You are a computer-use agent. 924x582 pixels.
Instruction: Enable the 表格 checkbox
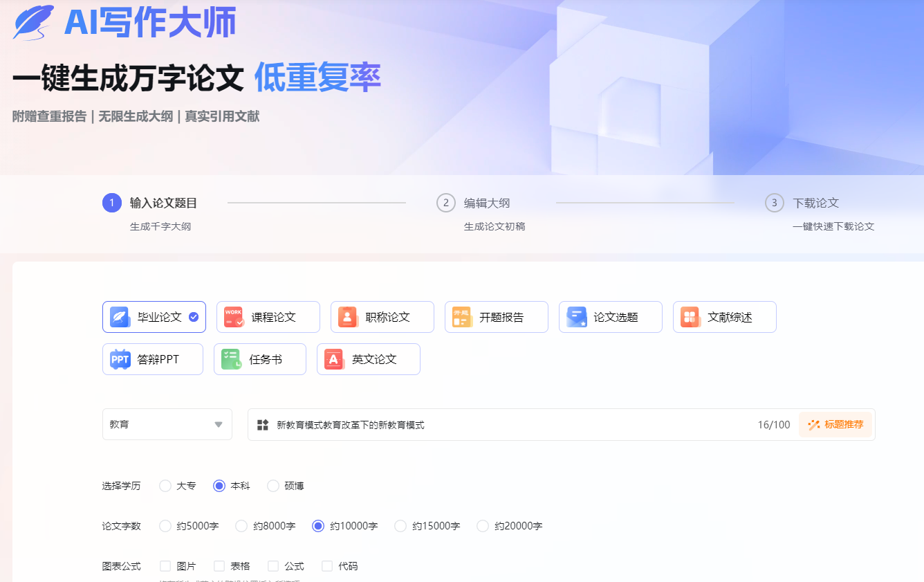tap(219, 566)
